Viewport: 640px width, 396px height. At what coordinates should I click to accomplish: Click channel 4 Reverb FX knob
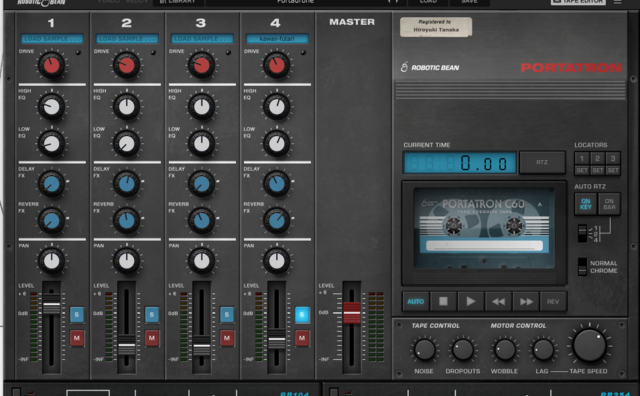(277, 221)
